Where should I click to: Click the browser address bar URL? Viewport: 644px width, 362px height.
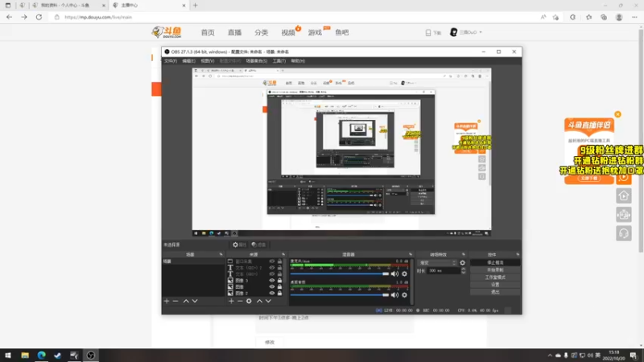[x=98, y=17]
